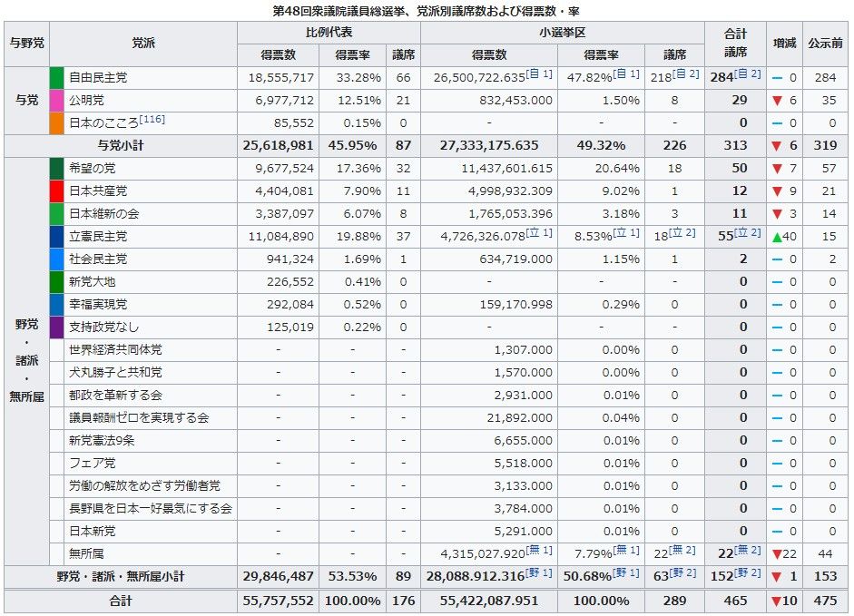Click the red decrease triangle in 公明党 row

(x=777, y=100)
